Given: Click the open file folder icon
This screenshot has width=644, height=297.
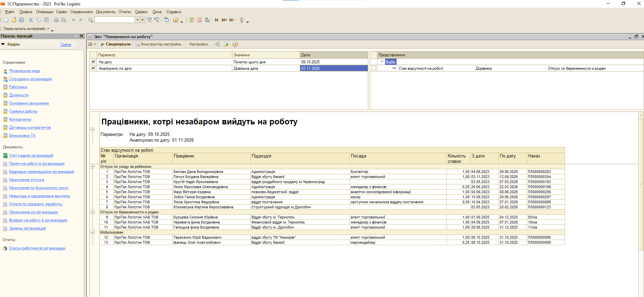Looking at the screenshot, I should pos(14,20).
